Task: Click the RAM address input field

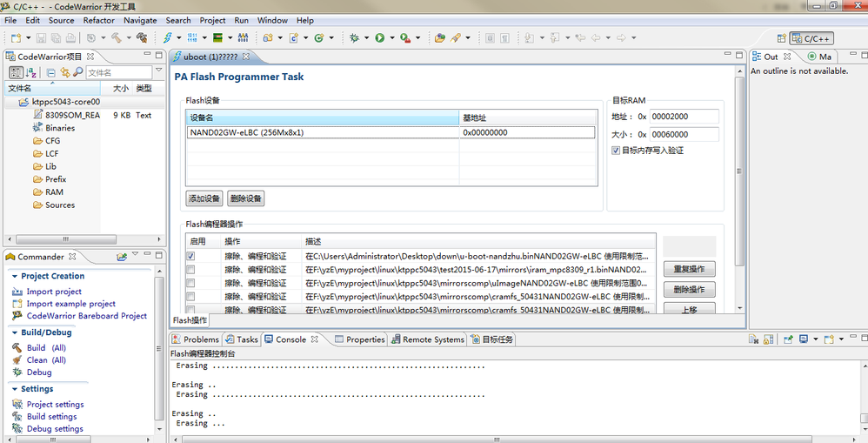Action: coord(684,117)
